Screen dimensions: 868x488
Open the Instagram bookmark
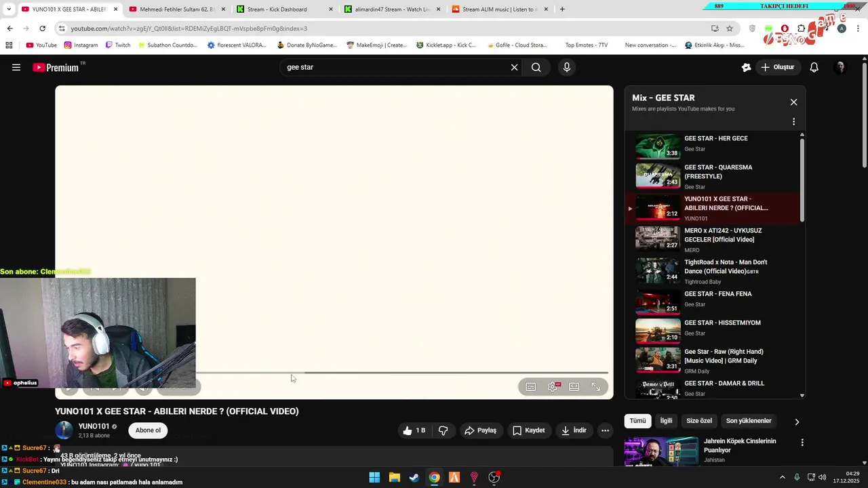81,45
